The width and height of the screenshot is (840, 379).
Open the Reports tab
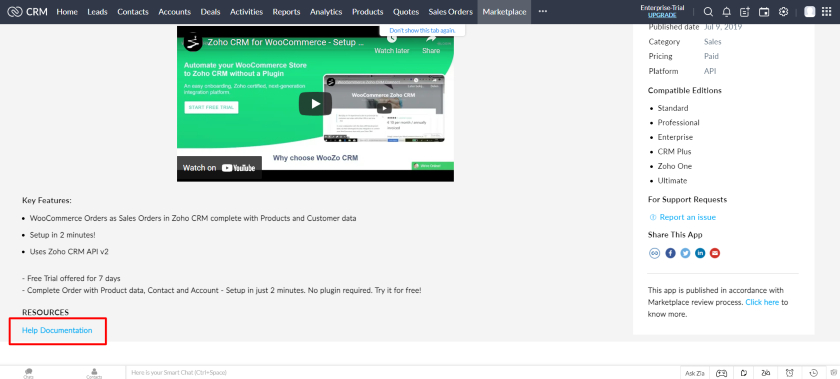[287, 12]
